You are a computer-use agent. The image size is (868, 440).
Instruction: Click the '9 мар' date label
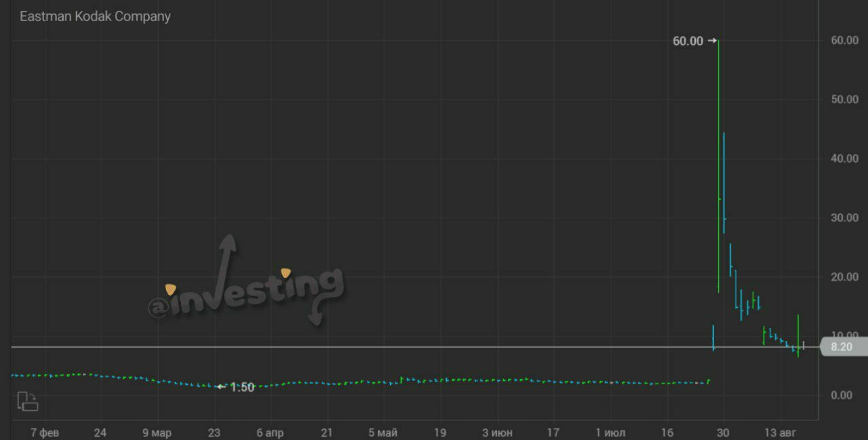[x=157, y=433]
